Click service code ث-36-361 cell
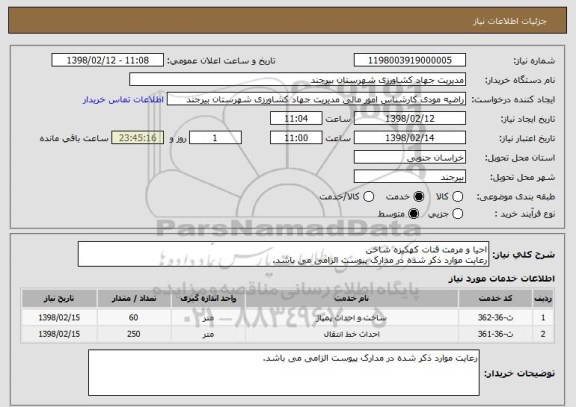Image resolution: width=576 pixels, height=407 pixels. tap(495, 334)
